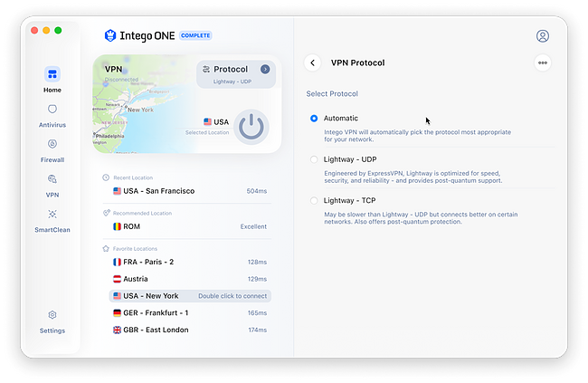This screenshot has height=383, width=588.
Task: Open the three-dots more options menu
Action: click(x=542, y=62)
